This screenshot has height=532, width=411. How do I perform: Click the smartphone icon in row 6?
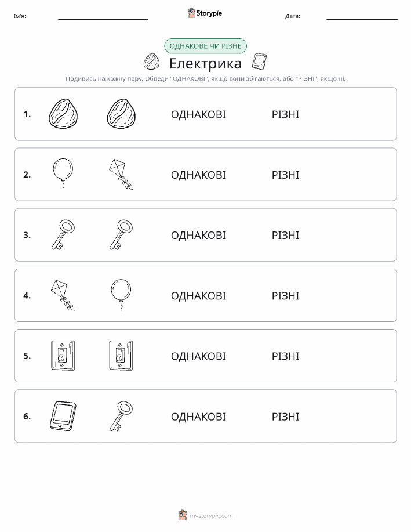[63, 416]
